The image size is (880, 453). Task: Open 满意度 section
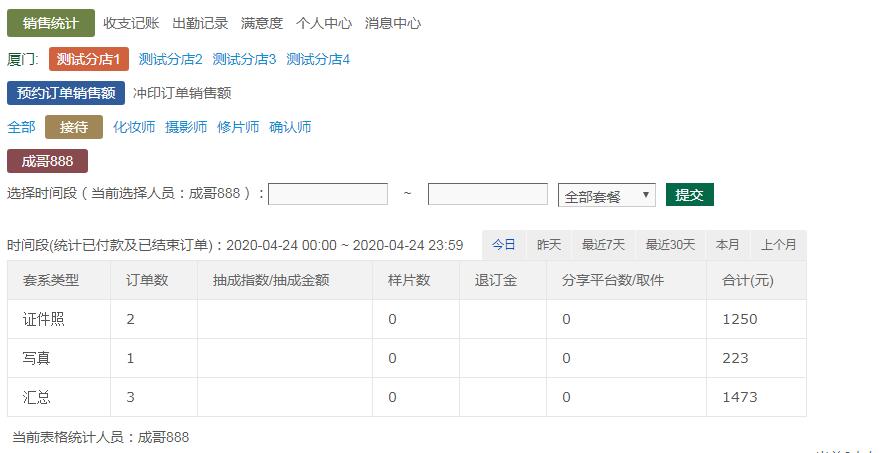tap(262, 23)
